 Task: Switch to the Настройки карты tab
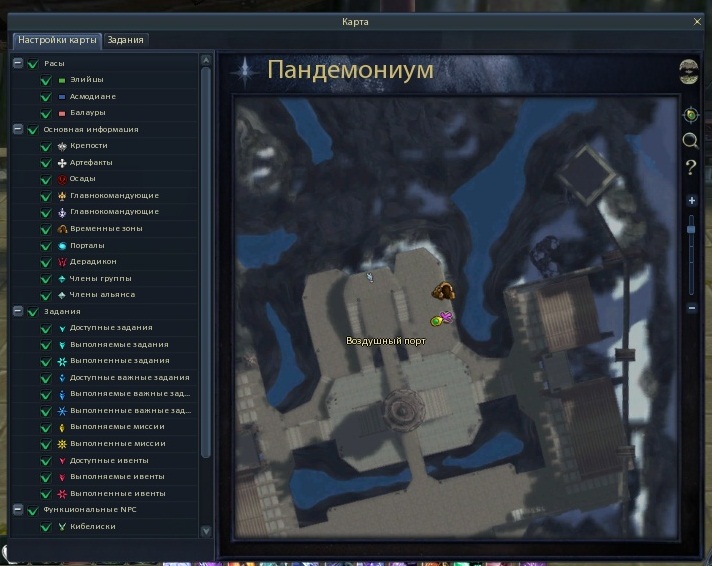[x=57, y=40]
